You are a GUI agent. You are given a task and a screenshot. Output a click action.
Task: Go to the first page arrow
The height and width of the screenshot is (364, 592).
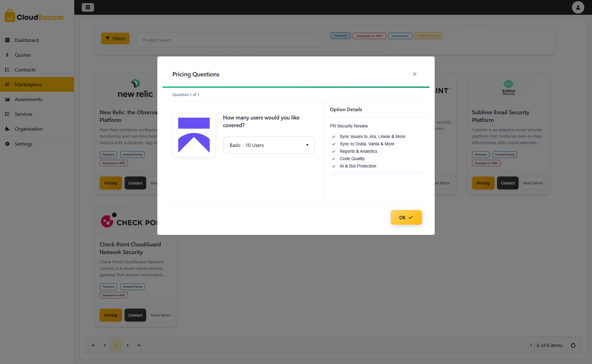click(x=93, y=345)
